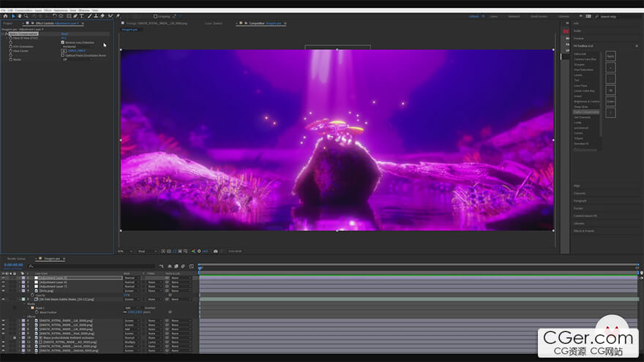644x362 pixels.
Task: Select the Hand tool
Action: click(19, 16)
